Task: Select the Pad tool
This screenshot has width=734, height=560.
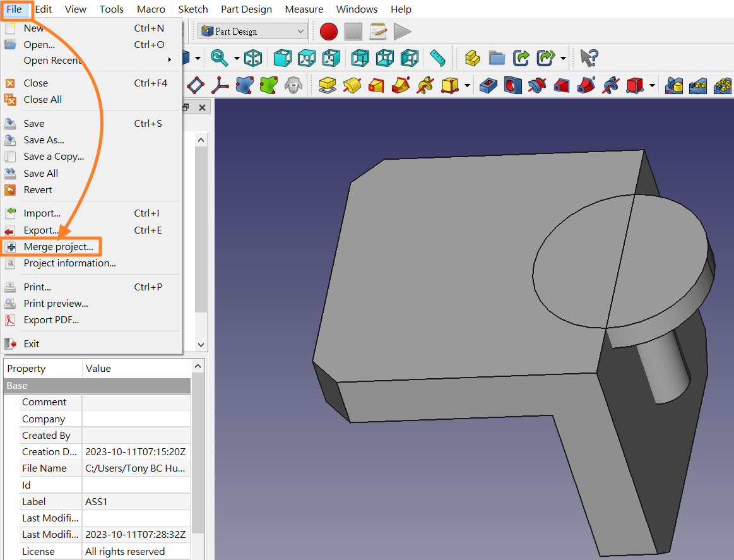Action: [328, 85]
